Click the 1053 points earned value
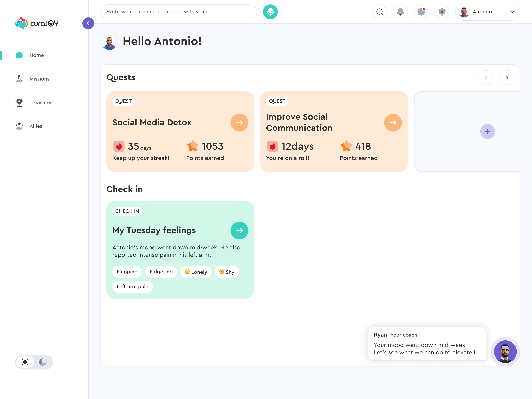 [x=212, y=146]
